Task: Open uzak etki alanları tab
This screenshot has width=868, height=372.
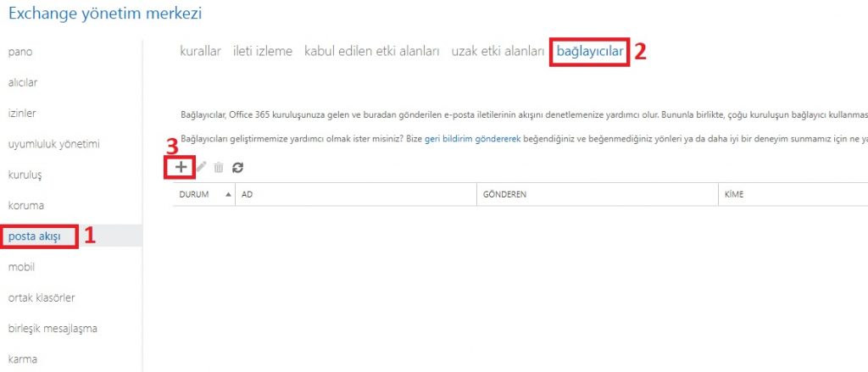Action: (498, 52)
